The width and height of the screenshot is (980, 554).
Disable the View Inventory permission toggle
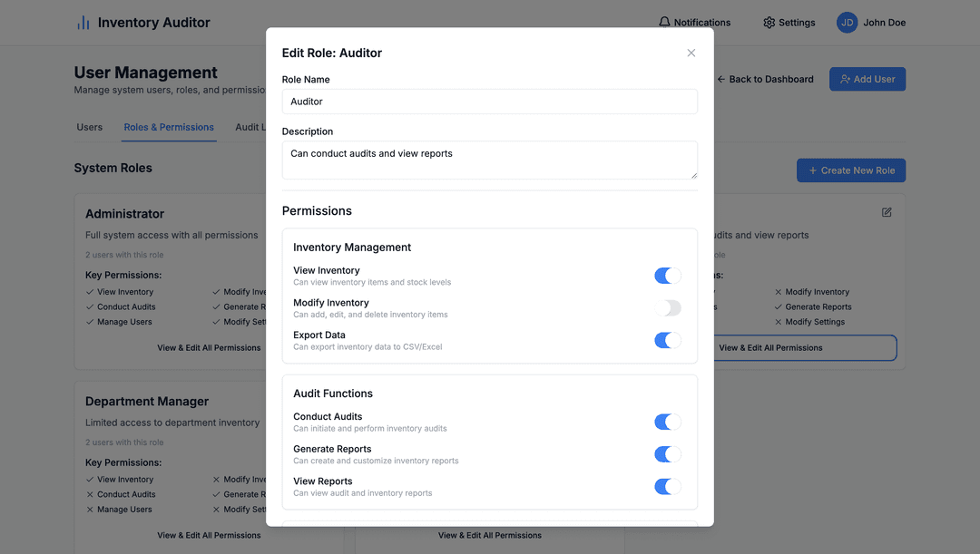point(668,275)
